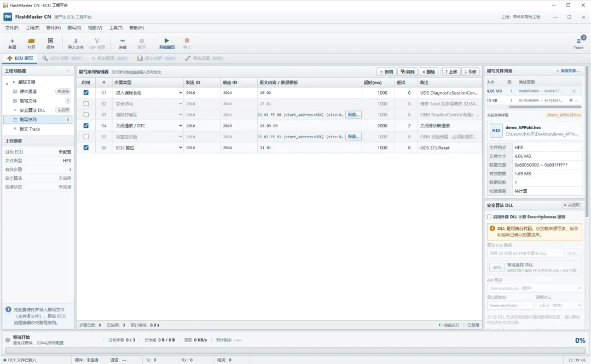Click the VBF 信息 toolbar icon

pos(97,40)
